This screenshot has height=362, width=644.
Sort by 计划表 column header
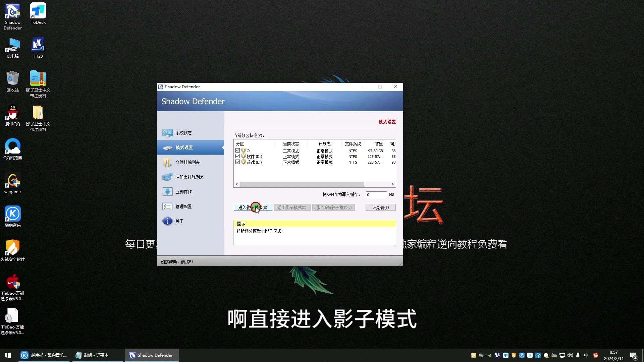click(x=324, y=144)
